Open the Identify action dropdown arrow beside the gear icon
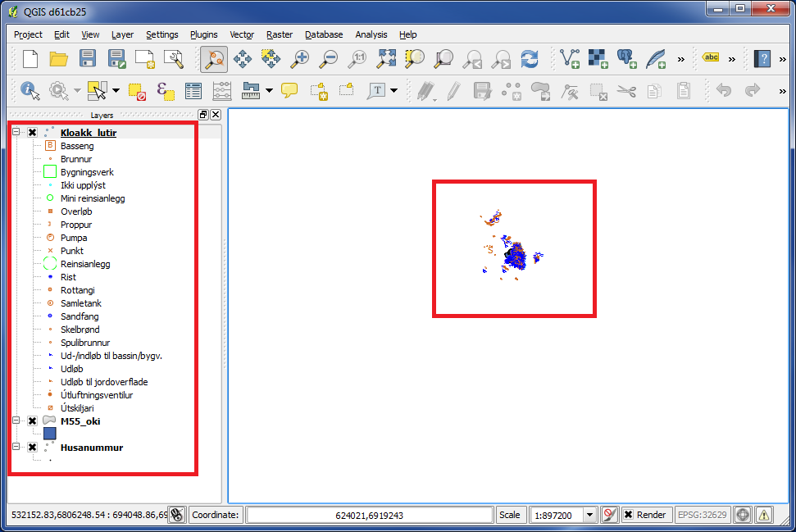This screenshot has width=796, height=532. [77, 91]
